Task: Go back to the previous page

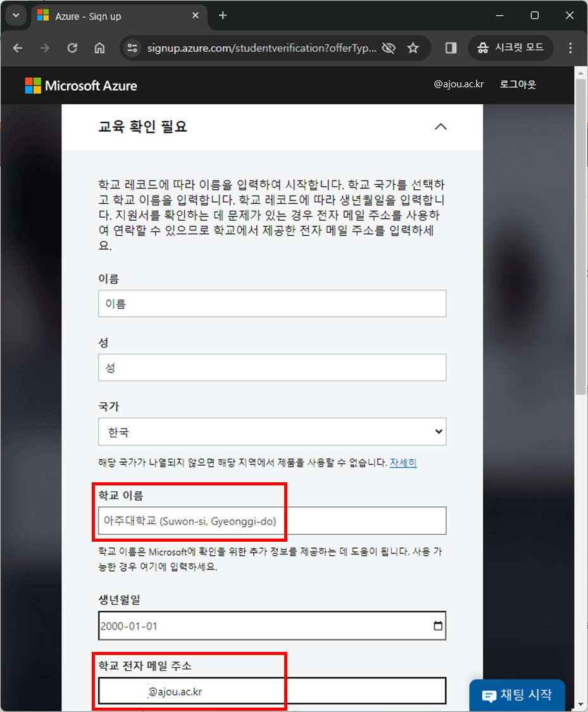Action: (18, 48)
